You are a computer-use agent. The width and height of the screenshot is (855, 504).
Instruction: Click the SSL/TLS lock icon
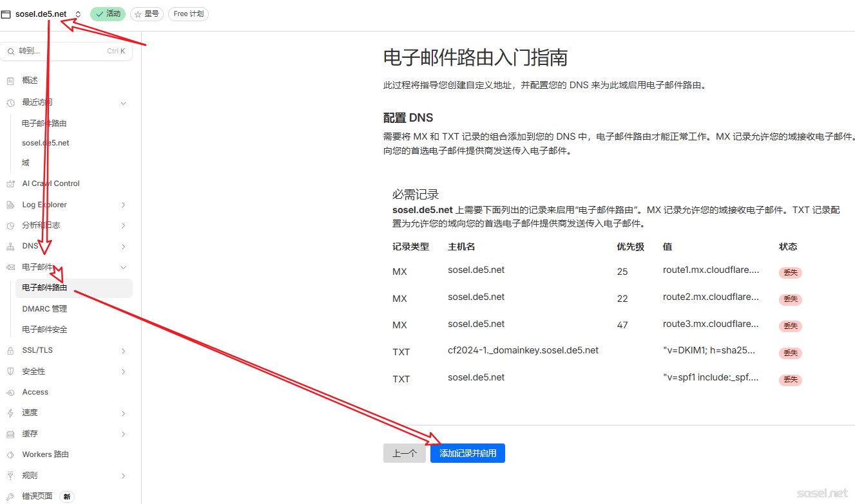coord(10,351)
